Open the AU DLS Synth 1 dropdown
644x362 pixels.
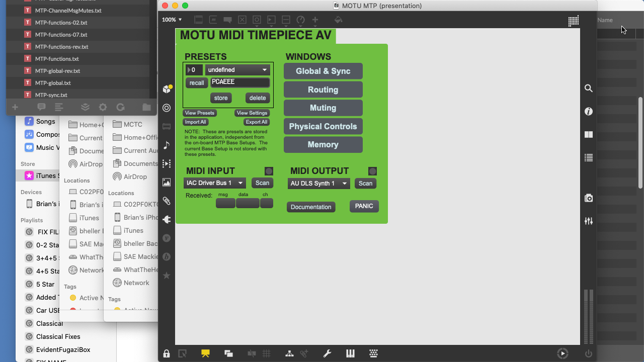[x=319, y=184]
